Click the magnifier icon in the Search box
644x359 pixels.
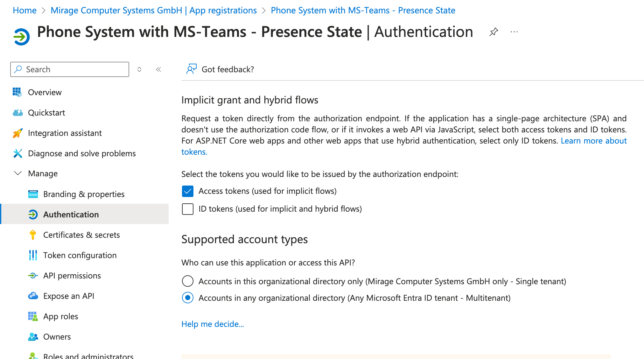[x=18, y=69]
